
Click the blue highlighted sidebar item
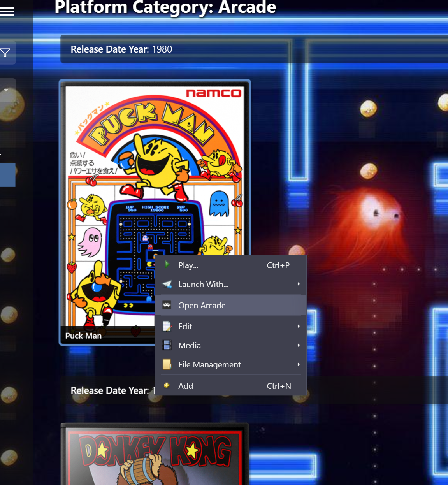pyautogui.click(x=8, y=175)
